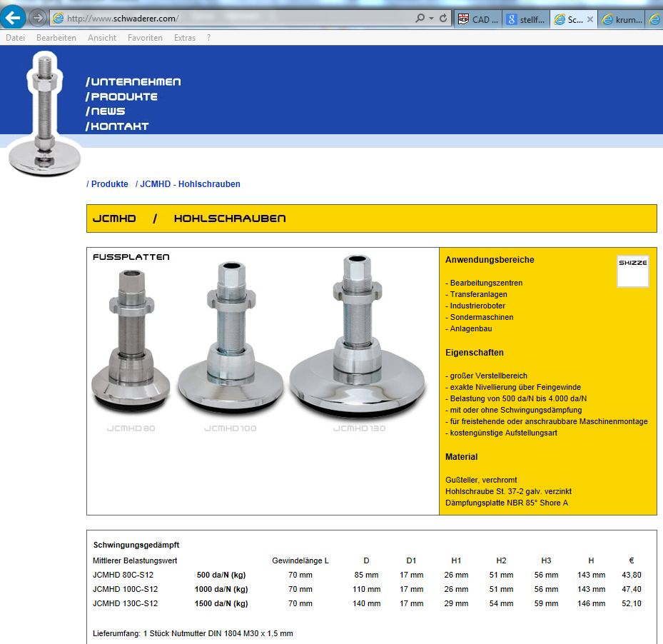
Task: Click the 'Gewindelänge L' column header
Action: pyautogui.click(x=300, y=560)
